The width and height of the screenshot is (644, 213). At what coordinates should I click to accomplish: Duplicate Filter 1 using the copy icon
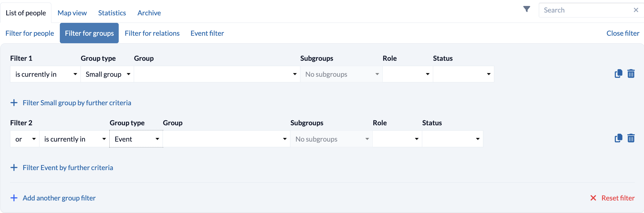(618, 74)
